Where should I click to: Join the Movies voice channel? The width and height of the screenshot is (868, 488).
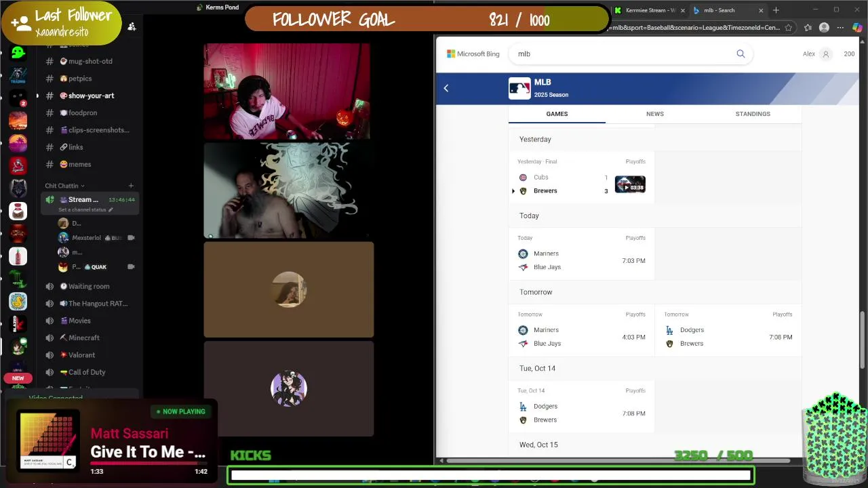pyautogui.click(x=91, y=321)
